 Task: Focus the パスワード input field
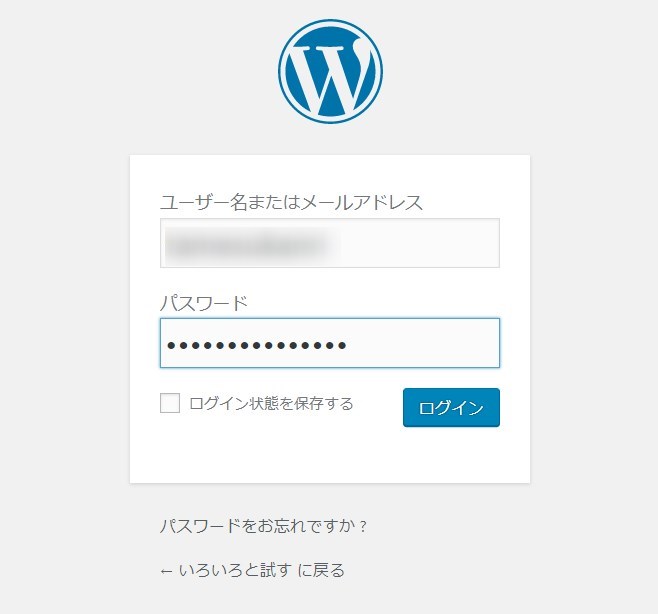coord(330,343)
